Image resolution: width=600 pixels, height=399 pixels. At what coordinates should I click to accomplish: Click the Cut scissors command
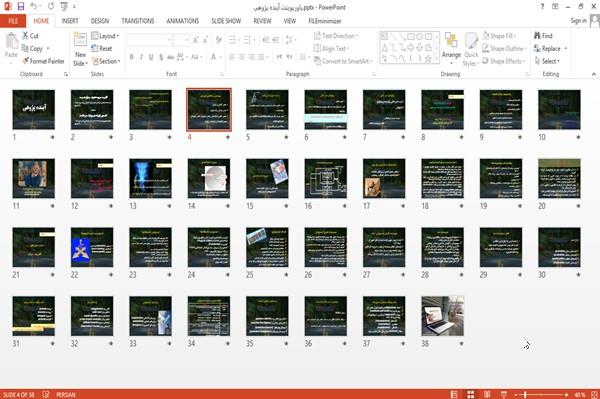31,36
